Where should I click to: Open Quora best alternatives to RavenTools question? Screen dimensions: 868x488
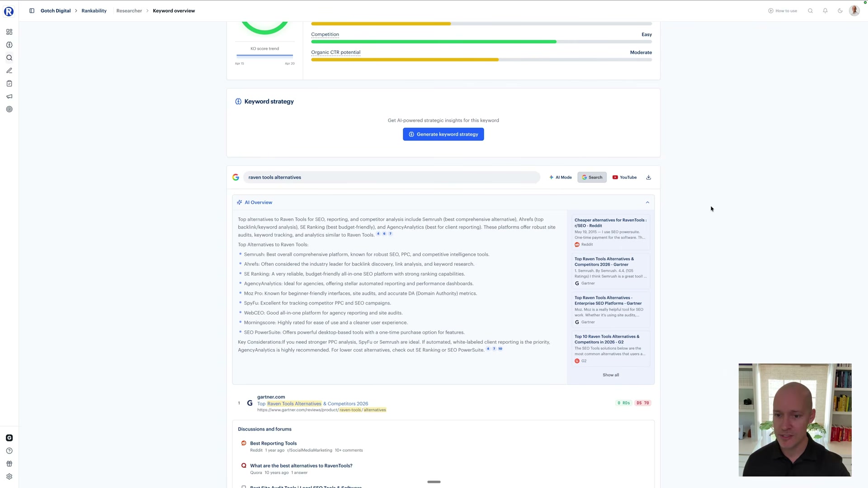(301, 466)
